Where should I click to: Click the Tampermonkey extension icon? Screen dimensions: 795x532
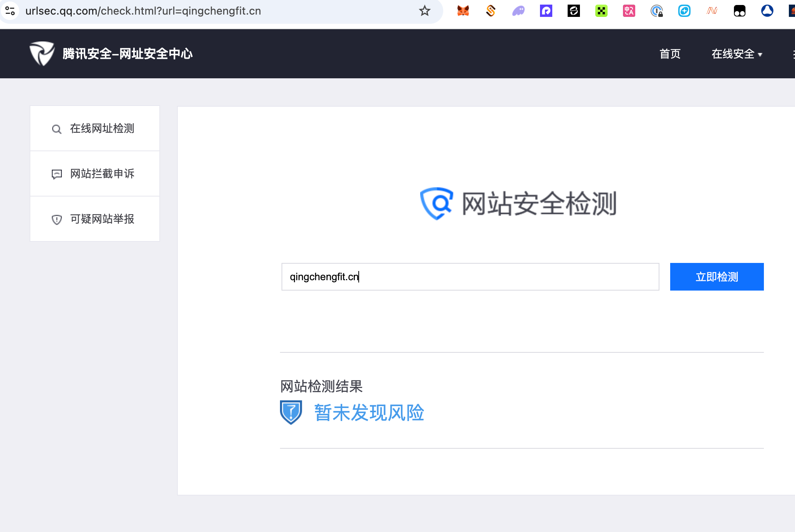739,11
